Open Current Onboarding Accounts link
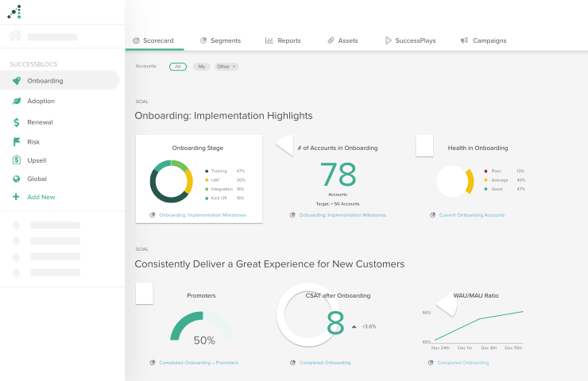Screen dimensions: 588x381 coord(472,215)
